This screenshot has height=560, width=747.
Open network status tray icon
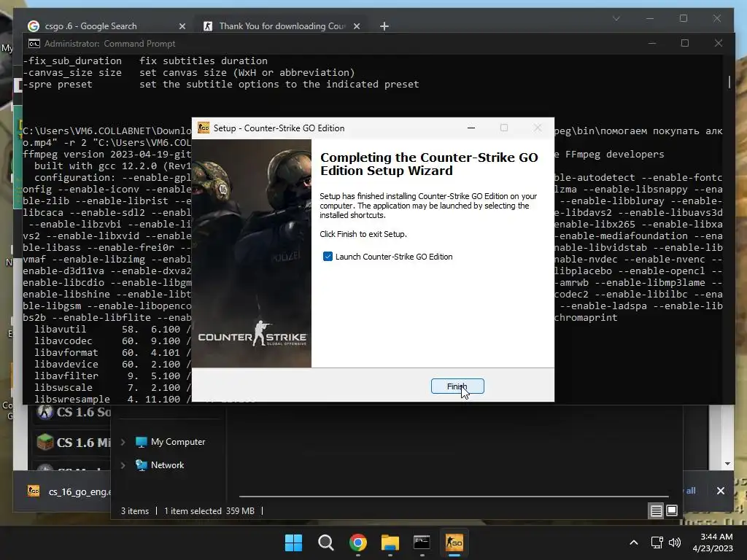(x=657, y=542)
